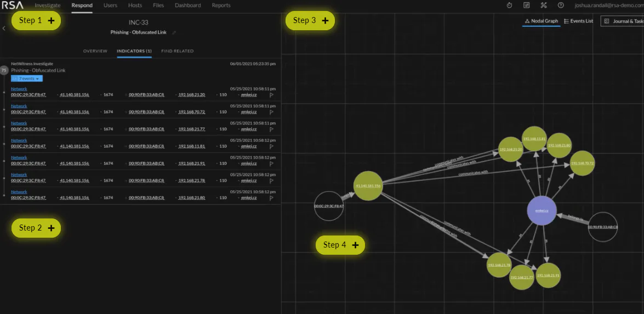Flag the event for 192.168.21.80
The height and width of the screenshot is (314, 644).
click(x=271, y=198)
